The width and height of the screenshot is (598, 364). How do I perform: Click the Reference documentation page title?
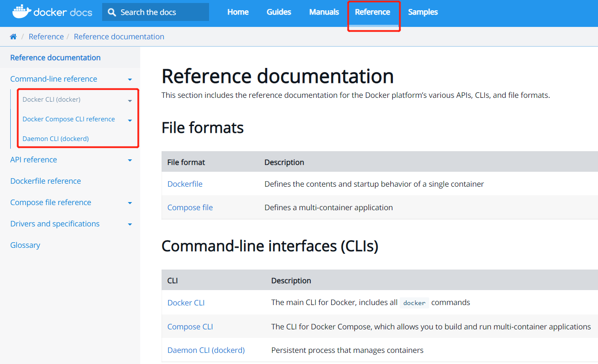point(278,76)
